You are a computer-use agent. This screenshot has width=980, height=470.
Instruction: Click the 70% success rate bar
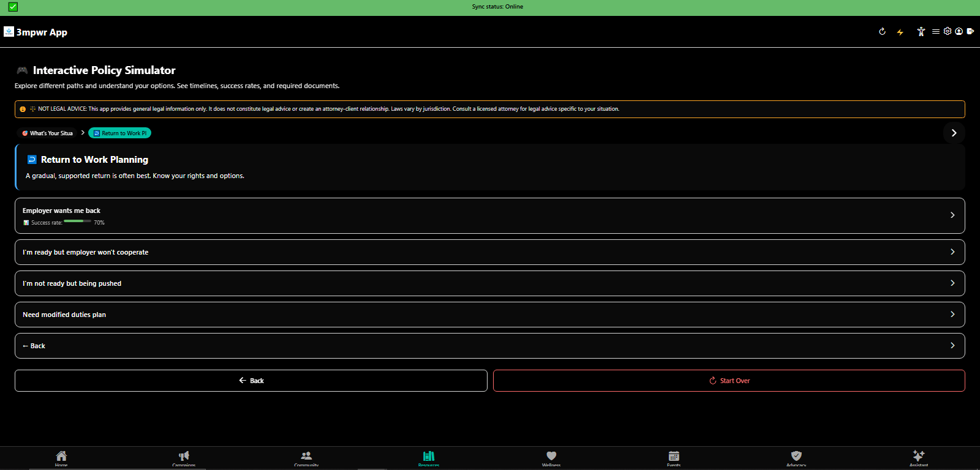point(77,221)
